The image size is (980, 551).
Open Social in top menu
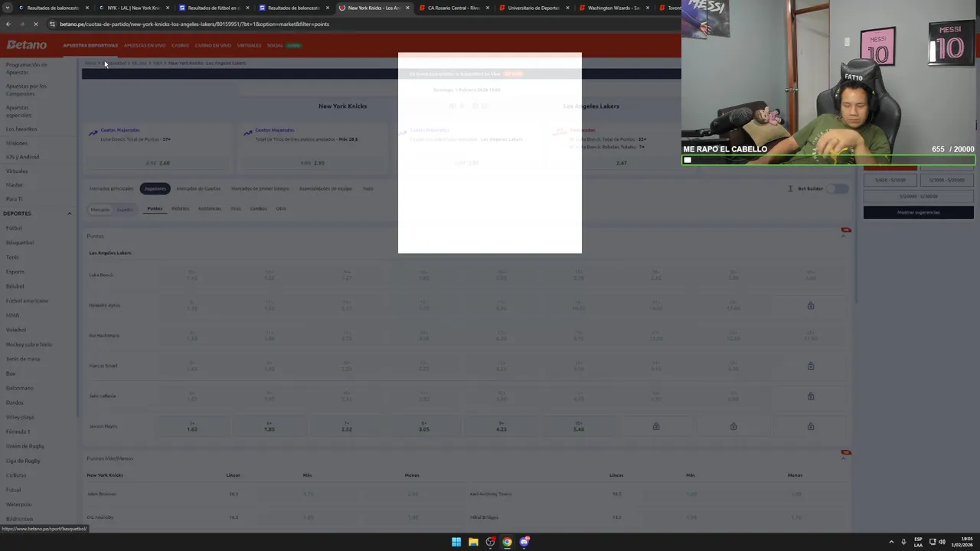coord(275,45)
